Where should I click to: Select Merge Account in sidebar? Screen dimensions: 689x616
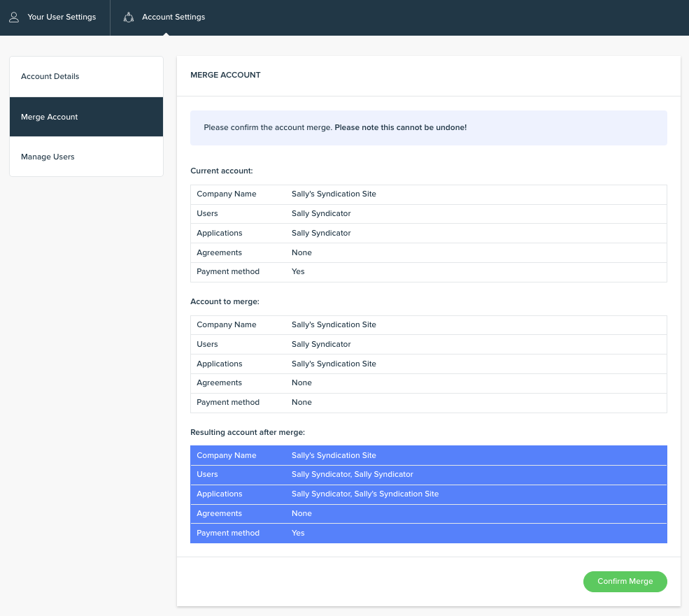[86, 117]
